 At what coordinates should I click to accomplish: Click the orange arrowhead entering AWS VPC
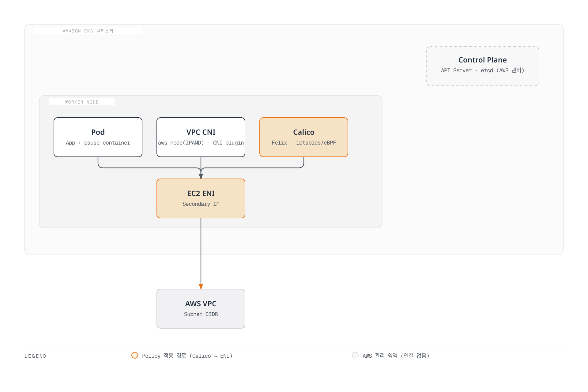[x=201, y=287]
